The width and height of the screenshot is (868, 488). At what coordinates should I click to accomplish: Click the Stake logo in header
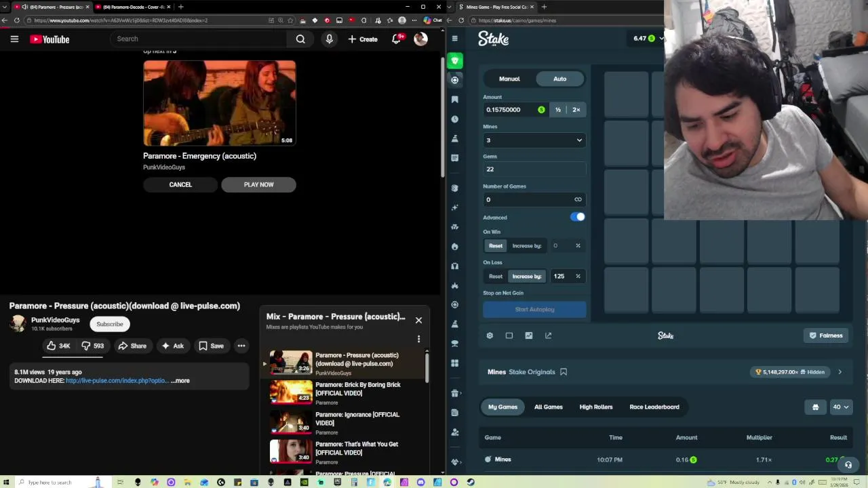pyautogui.click(x=493, y=39)
